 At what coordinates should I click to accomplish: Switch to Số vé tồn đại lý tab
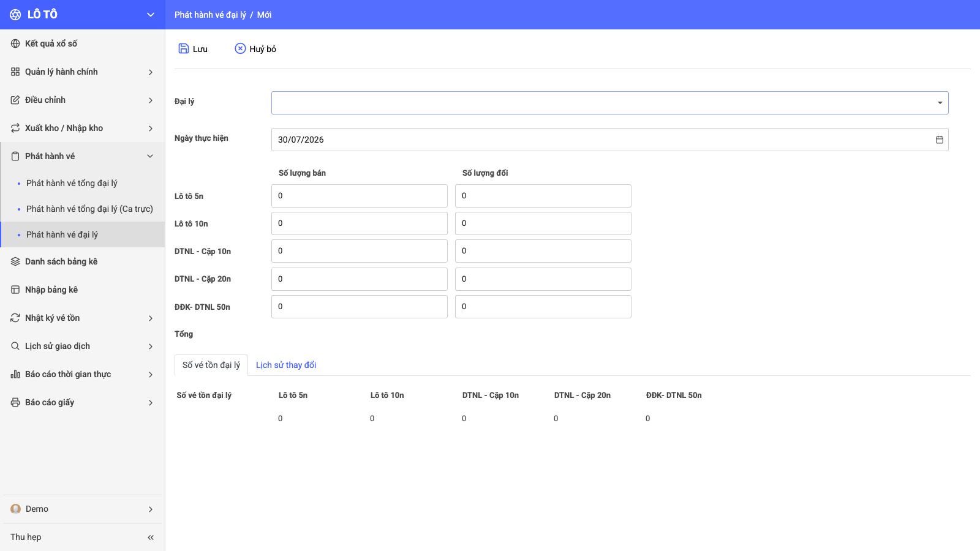tap(211, 365)
